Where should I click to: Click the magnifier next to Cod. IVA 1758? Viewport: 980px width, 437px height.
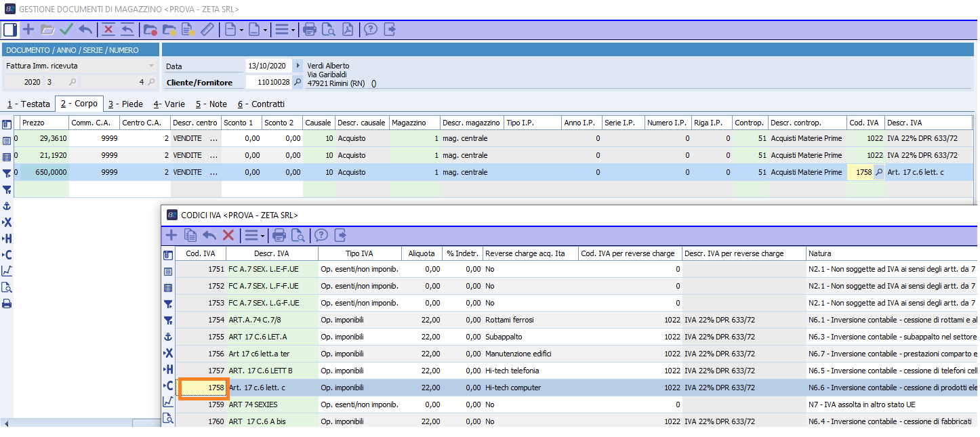coord(879,173)
